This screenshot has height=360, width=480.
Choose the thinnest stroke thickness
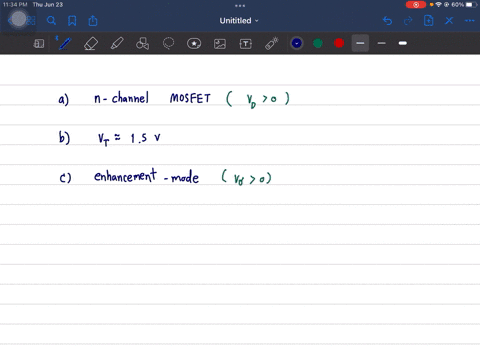point(382,43)
